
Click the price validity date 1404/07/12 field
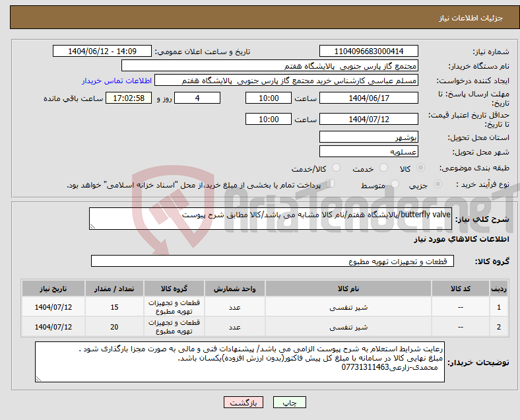(368, 119)
